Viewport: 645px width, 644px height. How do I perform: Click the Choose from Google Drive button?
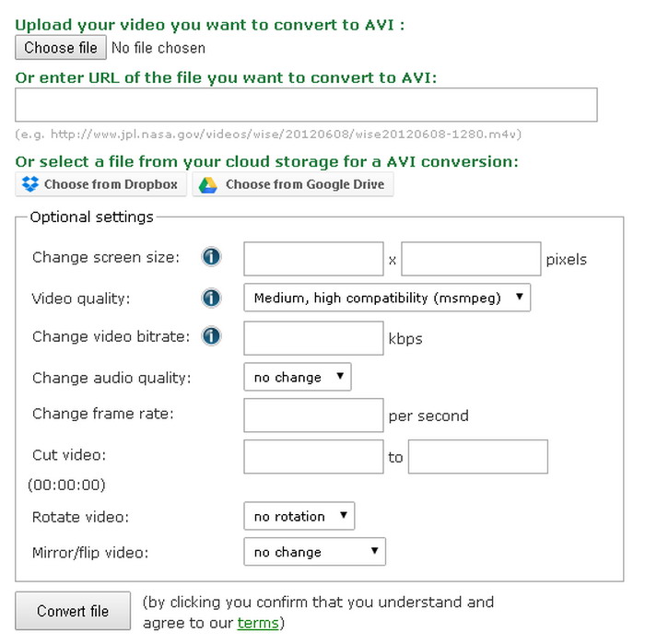point(293,184)
